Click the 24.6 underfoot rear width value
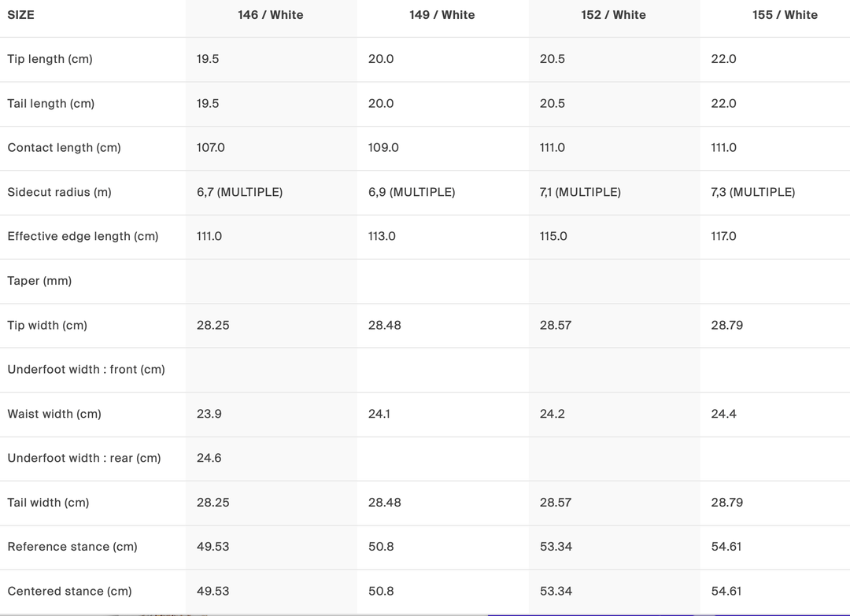Viewport: 850px width, 616px height. pyautogui.click(x=209, y=458)
